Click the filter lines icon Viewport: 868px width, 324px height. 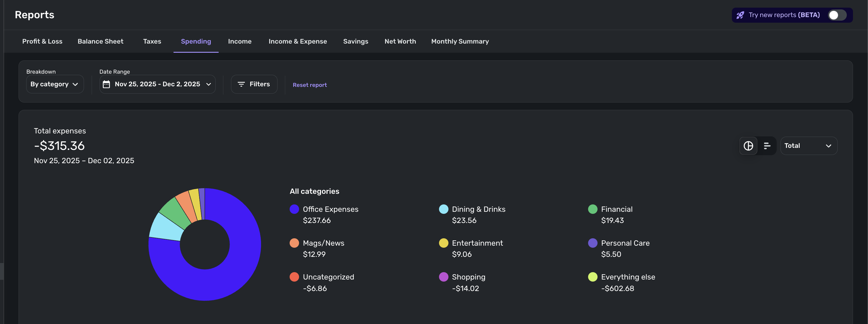click(x=241, y=84)
